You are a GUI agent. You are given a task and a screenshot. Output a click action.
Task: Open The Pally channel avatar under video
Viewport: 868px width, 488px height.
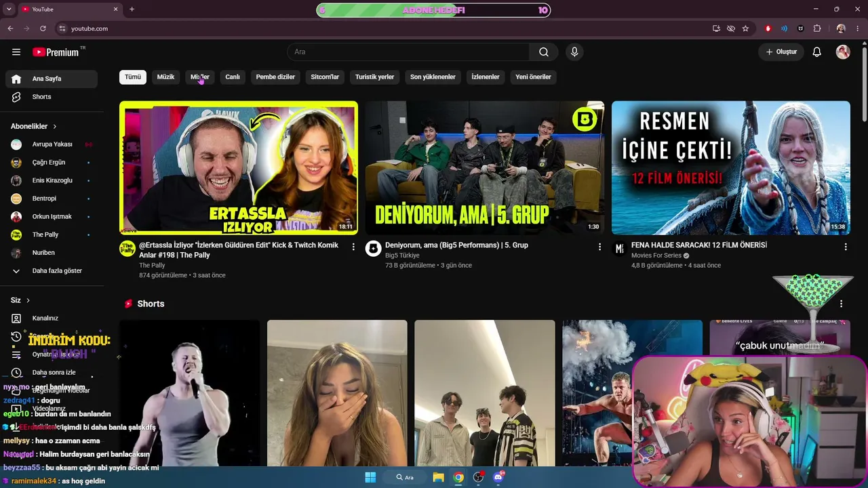point(127,249)
